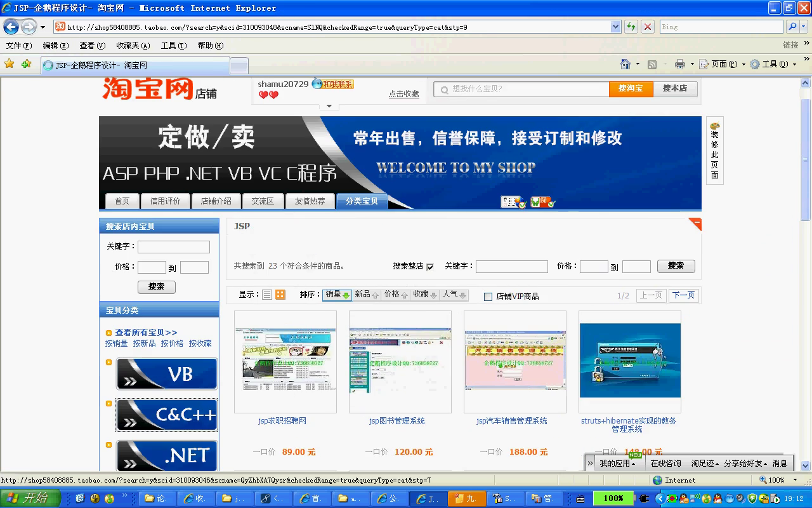This screenshot has width=812, height=508.
Task: Click the refresh page icon beside address bar
Action: tap(631, 27)
